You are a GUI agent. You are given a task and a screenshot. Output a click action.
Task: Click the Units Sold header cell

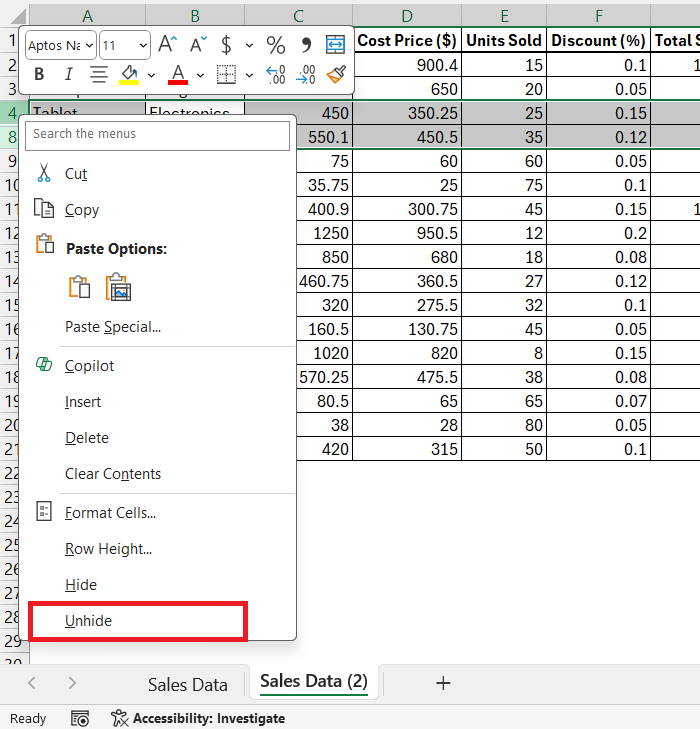coord(504,40)
